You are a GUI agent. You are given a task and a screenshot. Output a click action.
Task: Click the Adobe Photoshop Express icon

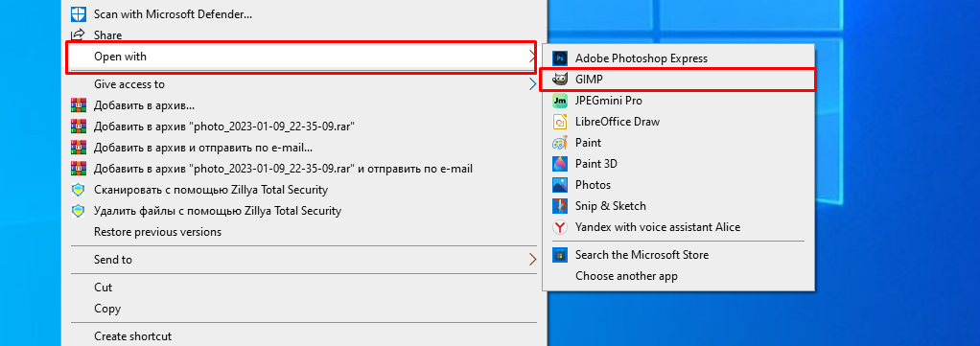560,58
